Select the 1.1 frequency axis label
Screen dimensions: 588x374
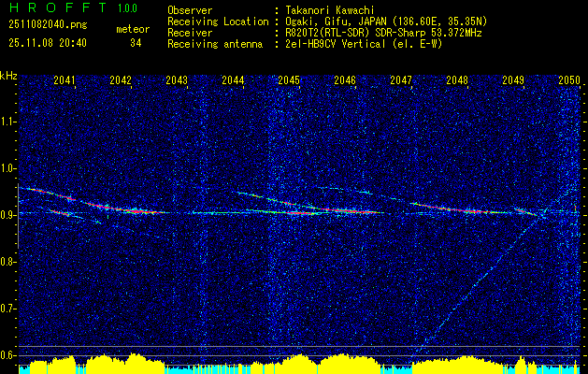coord(8,121)
